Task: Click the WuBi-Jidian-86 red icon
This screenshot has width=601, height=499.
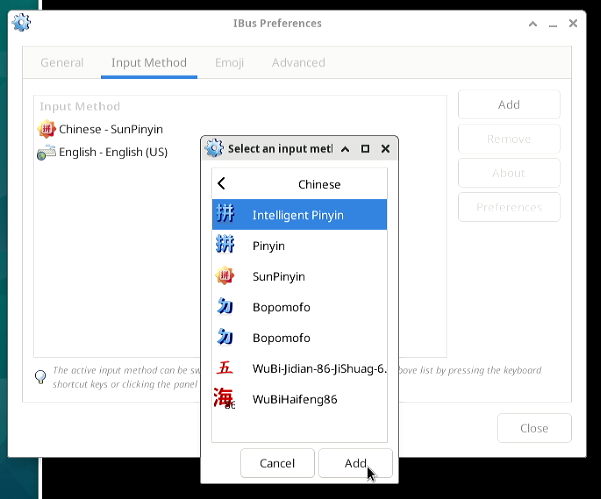Action: [x=225, y=368]
